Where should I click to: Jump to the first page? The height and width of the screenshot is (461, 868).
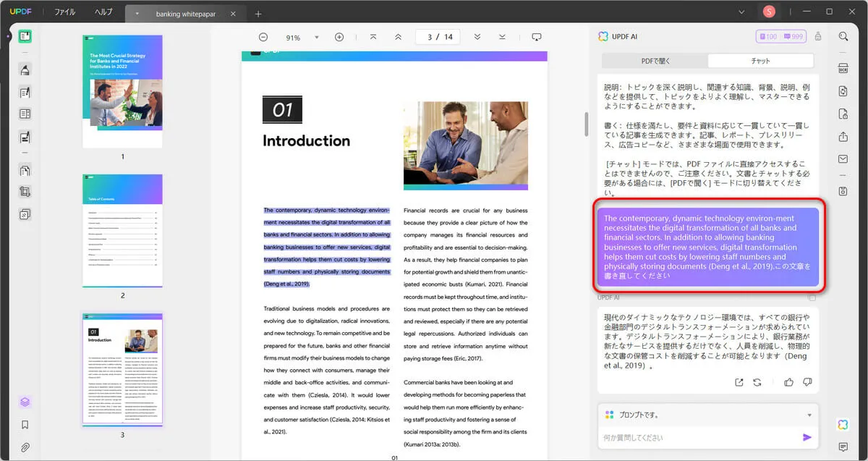point(373,37)
